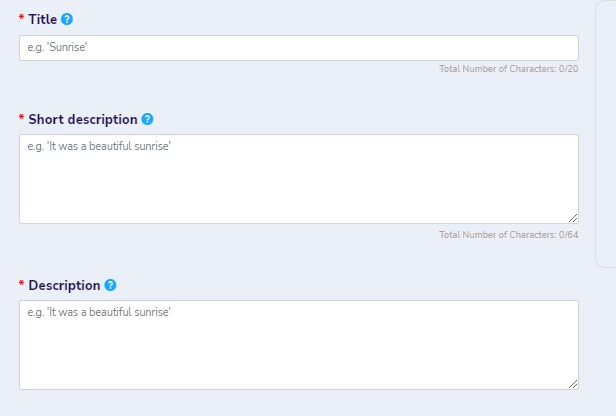Open the Short description help icon
The image size is (616, 416).
click(x=147, y=119)
